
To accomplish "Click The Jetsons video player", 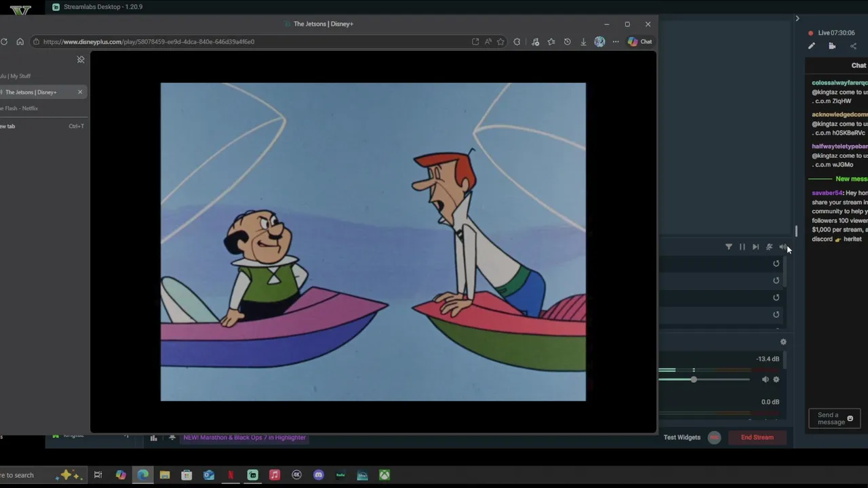I will point(373,242).
